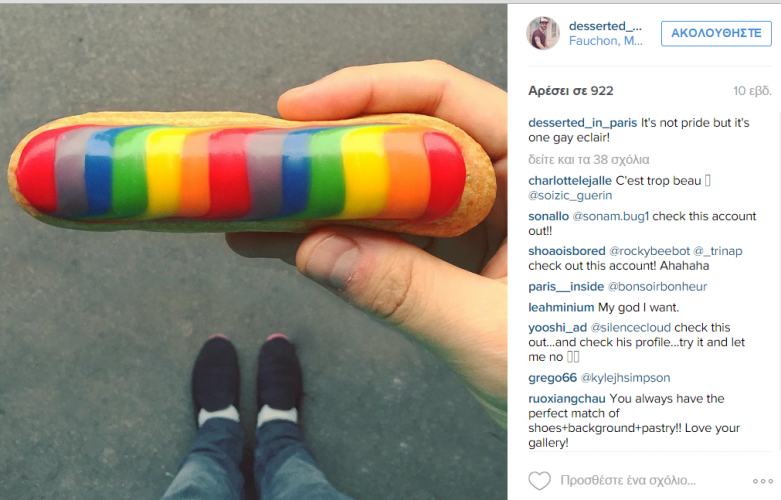Expand all 38 comments via δείτε και τα 38 σχόλια
The image size is (781, 500).
tap(589, 160)
